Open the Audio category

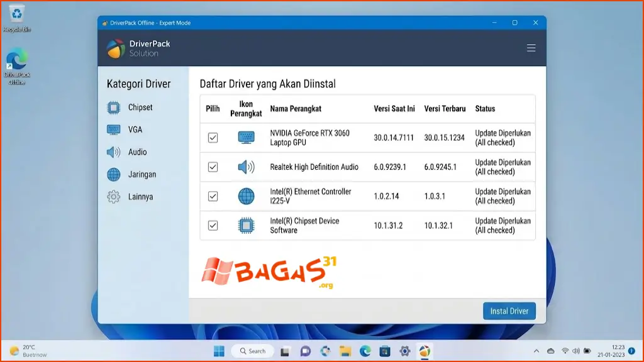coord(137,152)
